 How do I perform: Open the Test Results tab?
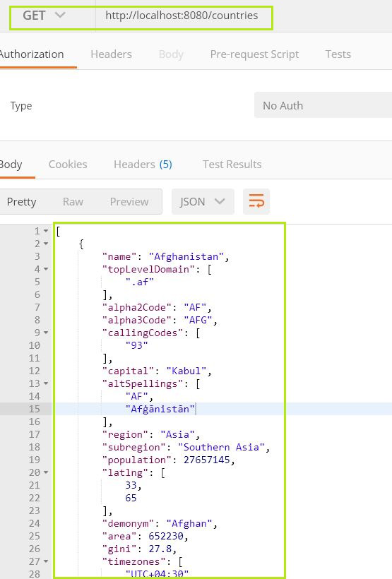pos(232,165)
